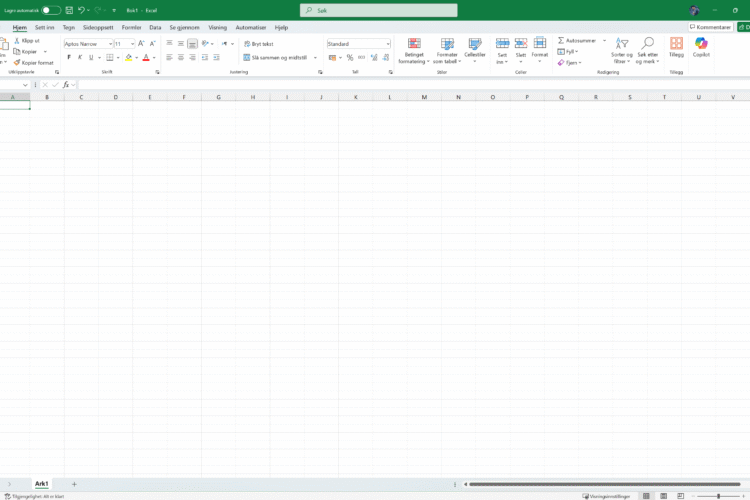Viewport: 750px width, 500px height.
Task: Apply the red font color
Action: pos(146,57)
